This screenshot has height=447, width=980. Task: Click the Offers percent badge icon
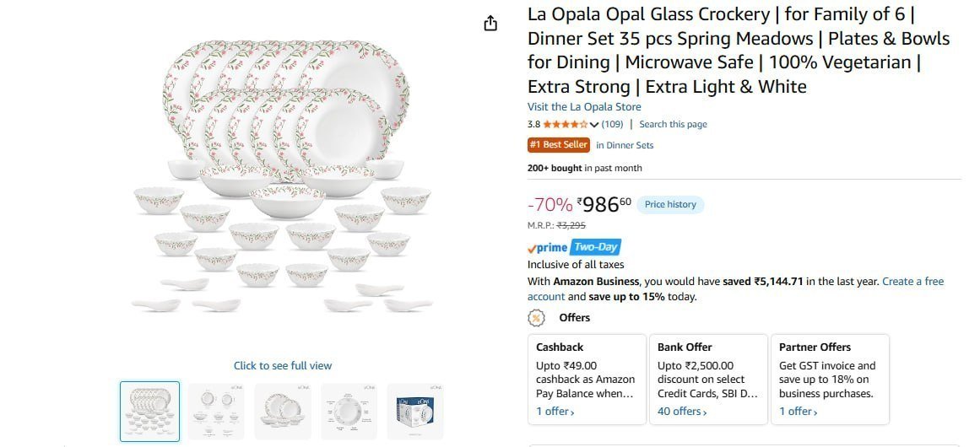(536, 318)
